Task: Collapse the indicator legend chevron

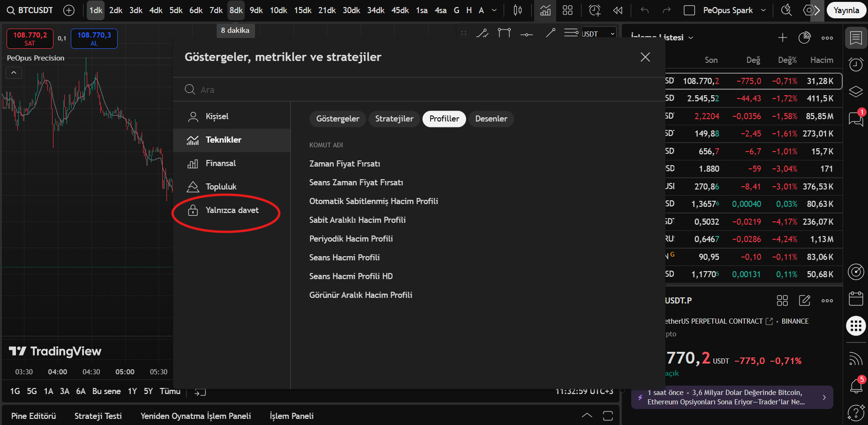Action: [x=14, y=73]
